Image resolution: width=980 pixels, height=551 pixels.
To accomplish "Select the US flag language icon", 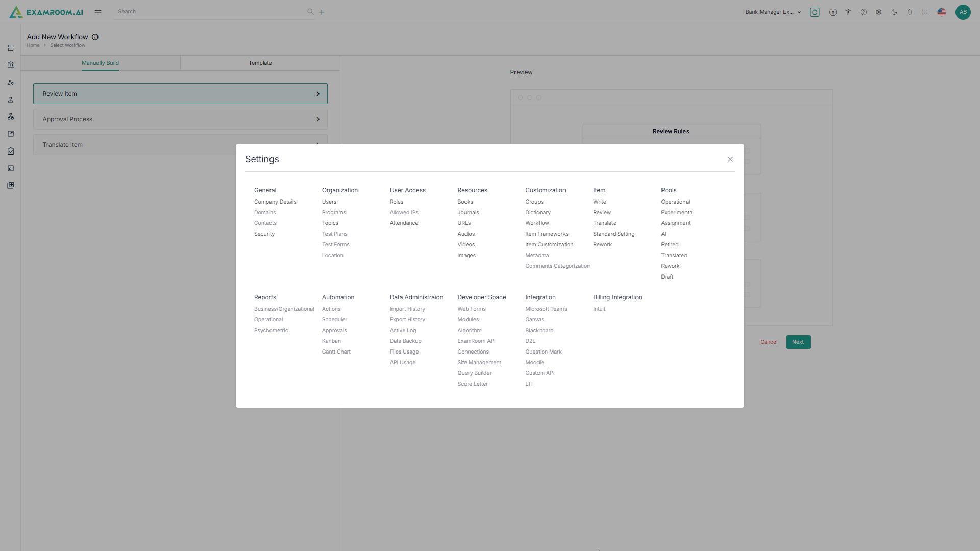I will [941, 12].
